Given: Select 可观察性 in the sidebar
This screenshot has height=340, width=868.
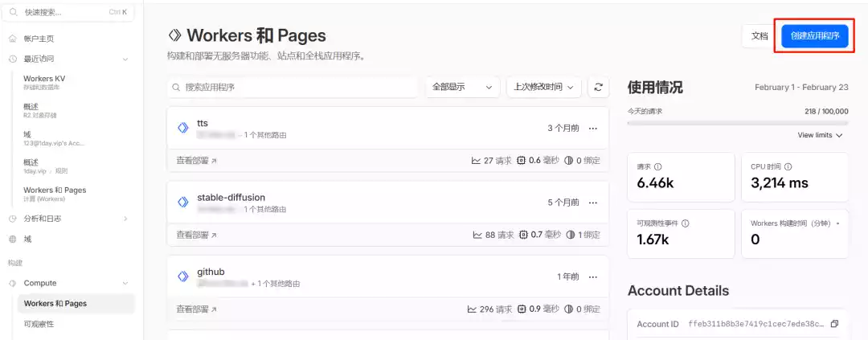Looking at the screenshot, I should [39, 324].
